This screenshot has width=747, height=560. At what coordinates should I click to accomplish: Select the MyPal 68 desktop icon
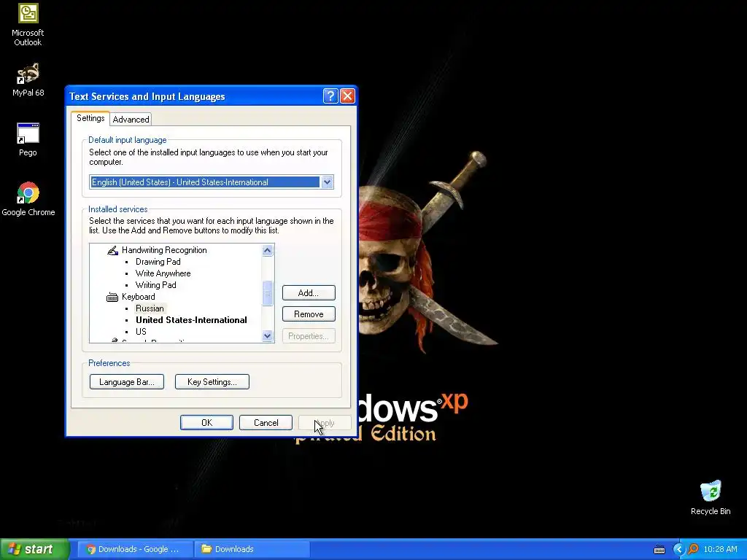tap(28, 80)
